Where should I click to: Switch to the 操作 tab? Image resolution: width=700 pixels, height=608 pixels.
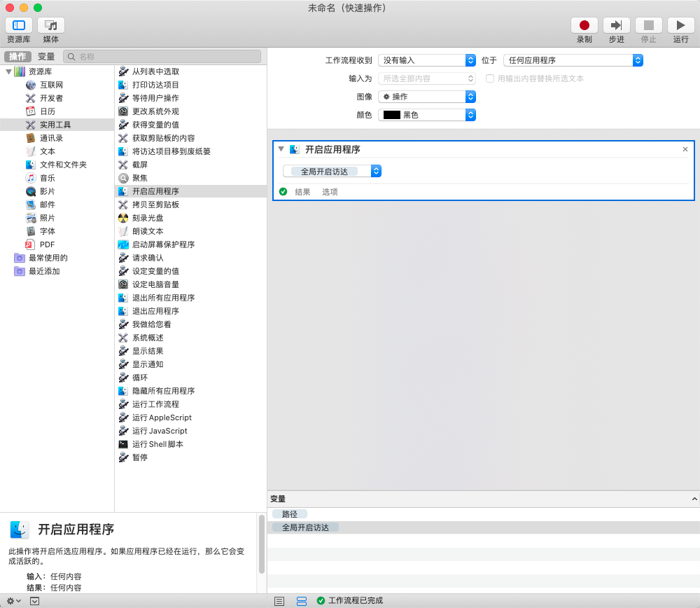[x=17, y=57]
